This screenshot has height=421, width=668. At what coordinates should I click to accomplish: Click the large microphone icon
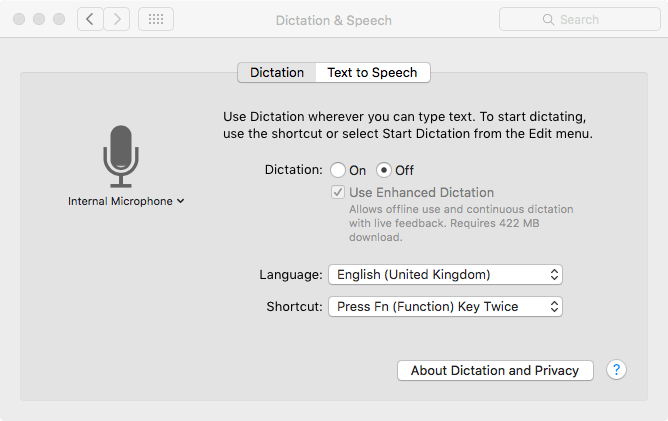[x=121, y=156]
